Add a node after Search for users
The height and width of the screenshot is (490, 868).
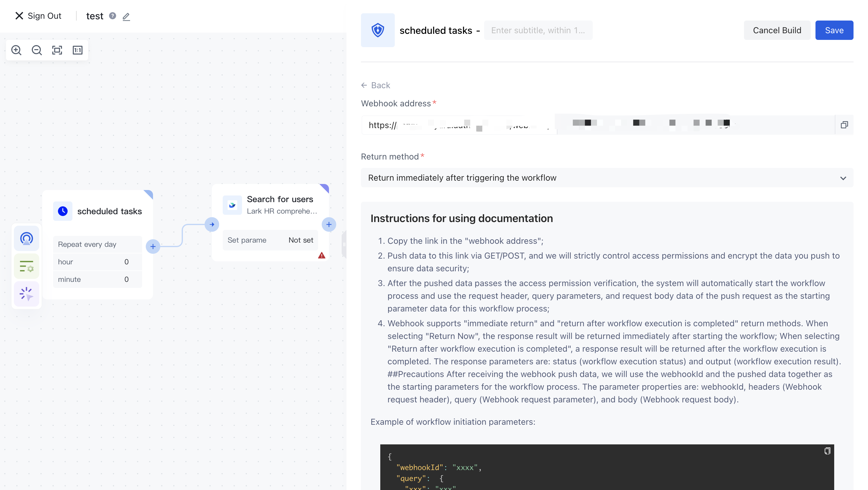(329, 224)
